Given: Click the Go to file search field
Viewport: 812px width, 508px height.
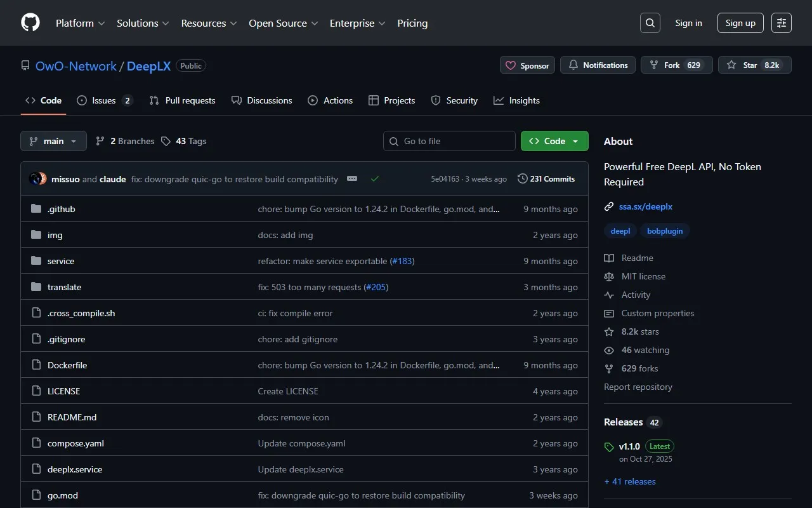Looking at the screenshot, I should click(x=449, y=141).
